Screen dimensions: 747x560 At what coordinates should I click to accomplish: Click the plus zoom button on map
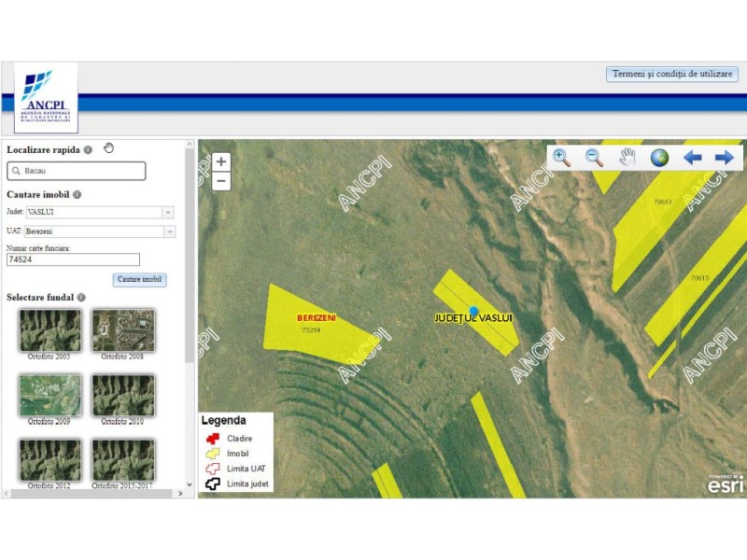coord(221,161)
